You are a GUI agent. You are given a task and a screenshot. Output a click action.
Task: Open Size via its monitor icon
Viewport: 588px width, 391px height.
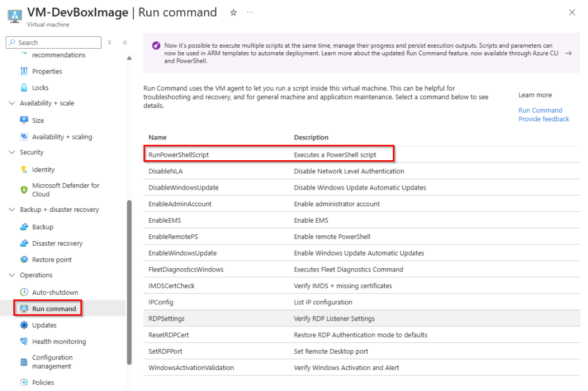pos(24,121)
